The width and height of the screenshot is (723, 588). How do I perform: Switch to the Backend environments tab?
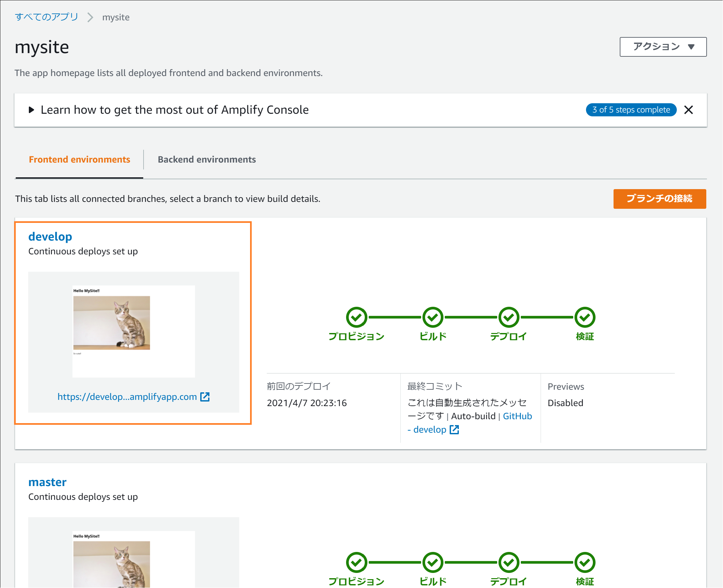coord(206,160)
